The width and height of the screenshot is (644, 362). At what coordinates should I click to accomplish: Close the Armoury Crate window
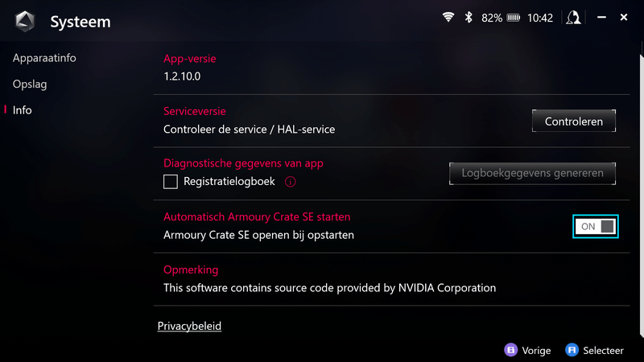624,18
